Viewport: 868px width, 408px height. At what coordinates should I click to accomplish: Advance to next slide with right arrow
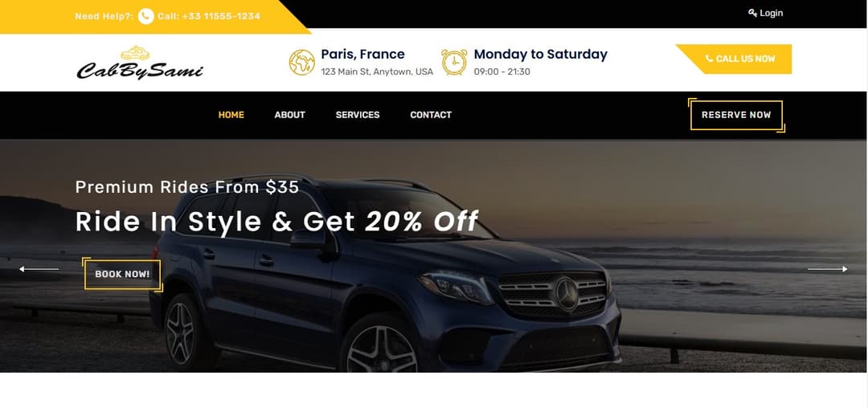(x=828, y=269)
